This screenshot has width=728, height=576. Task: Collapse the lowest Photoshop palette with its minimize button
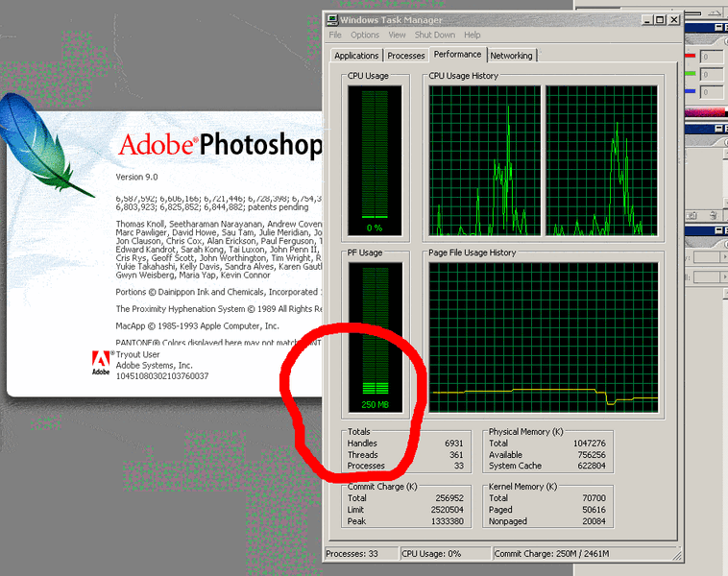[x=718, y=230]
